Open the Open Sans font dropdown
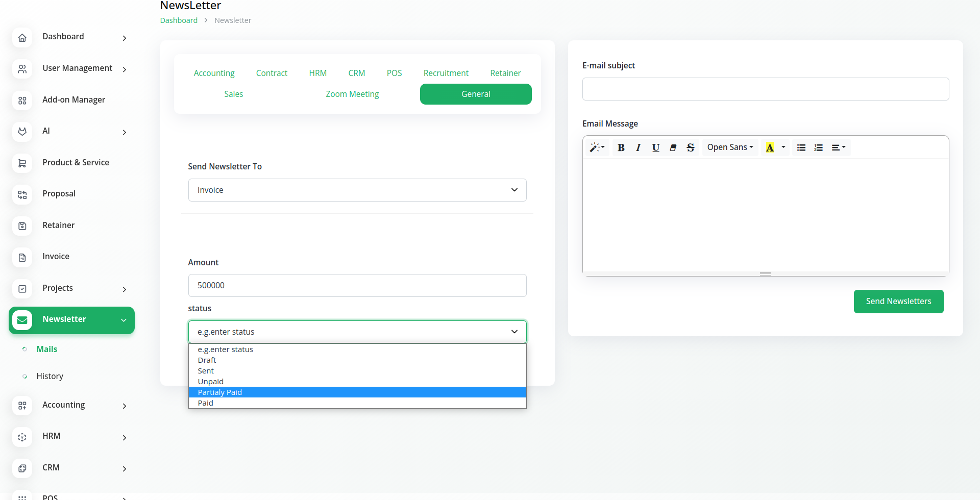The width and height of the screenshot is (980, 500). 730,147
